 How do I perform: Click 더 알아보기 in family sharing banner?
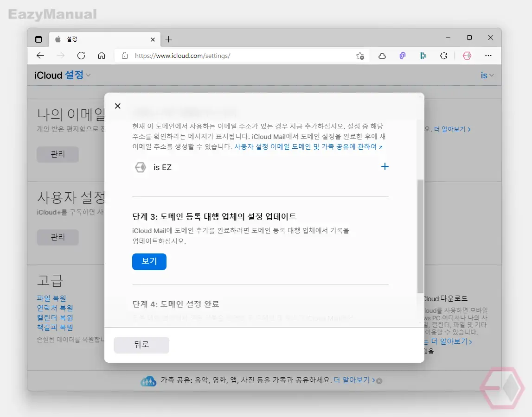[354, 380]
